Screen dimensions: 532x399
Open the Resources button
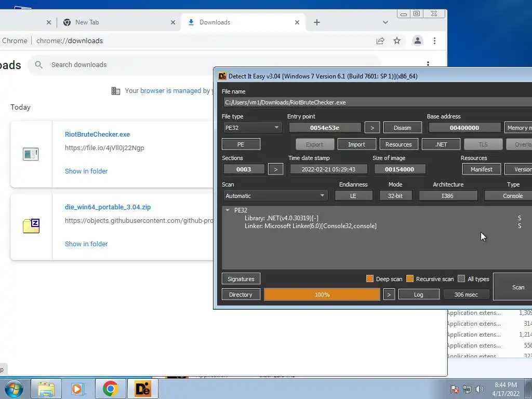point(398,144)
